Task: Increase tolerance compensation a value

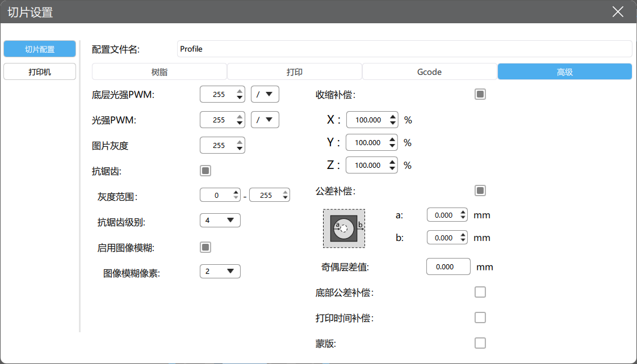Action: (x=463, y=212)
